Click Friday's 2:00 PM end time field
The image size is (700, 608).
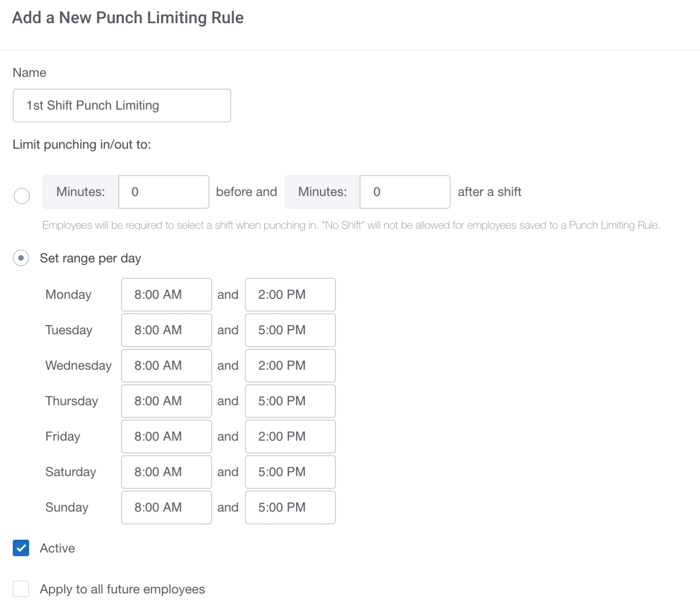point(290,436)
